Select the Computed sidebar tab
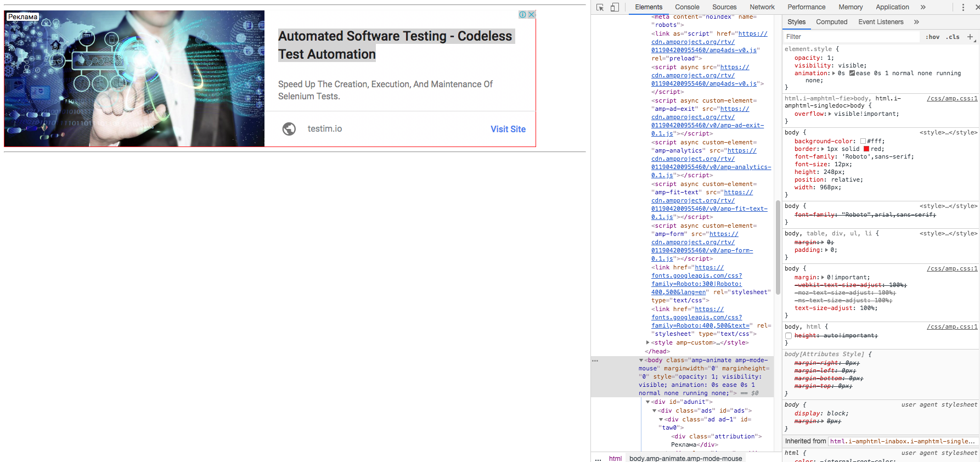 point(831,22)
